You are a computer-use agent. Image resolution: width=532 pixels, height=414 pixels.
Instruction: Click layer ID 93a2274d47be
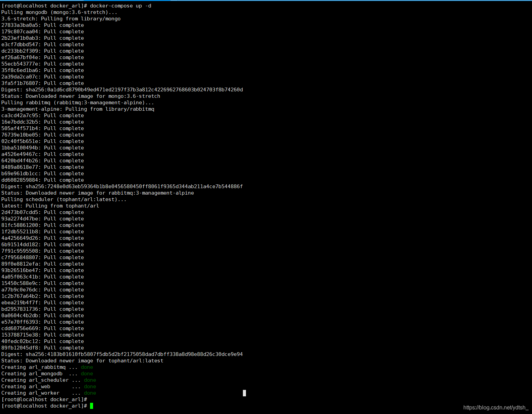[20, 219]
